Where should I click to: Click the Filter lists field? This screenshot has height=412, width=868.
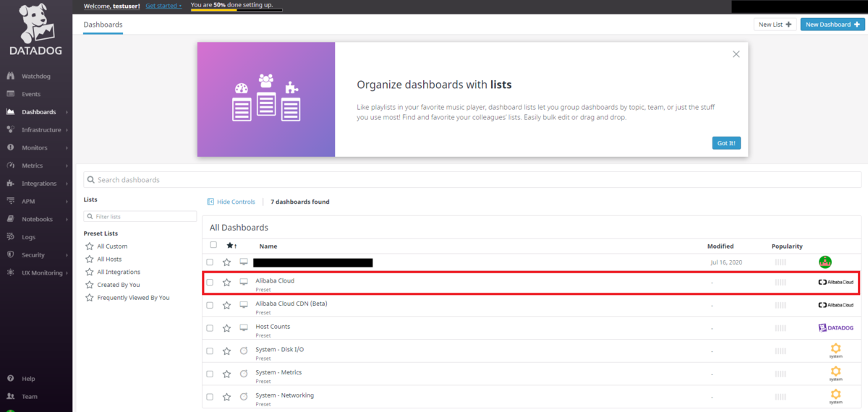[x=140, y=216]
